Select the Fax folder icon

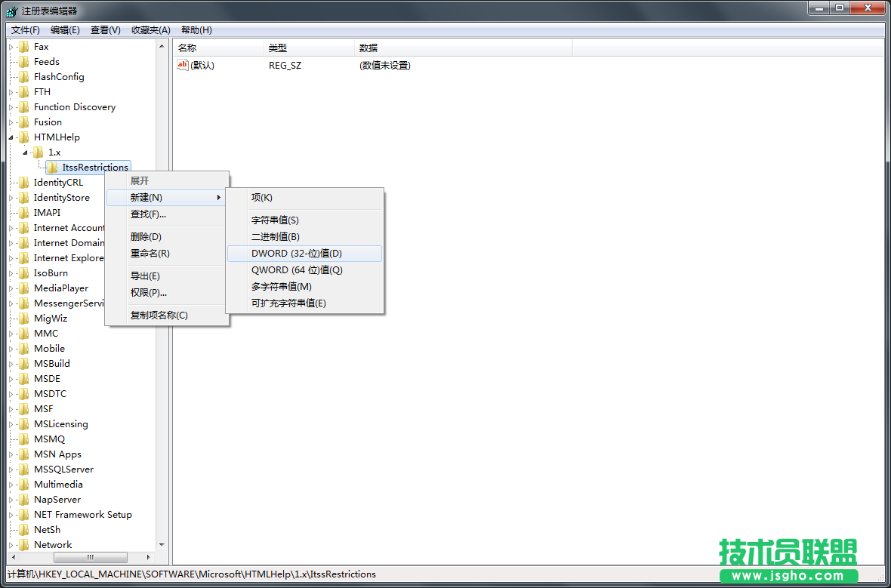(x=25, y=46)
